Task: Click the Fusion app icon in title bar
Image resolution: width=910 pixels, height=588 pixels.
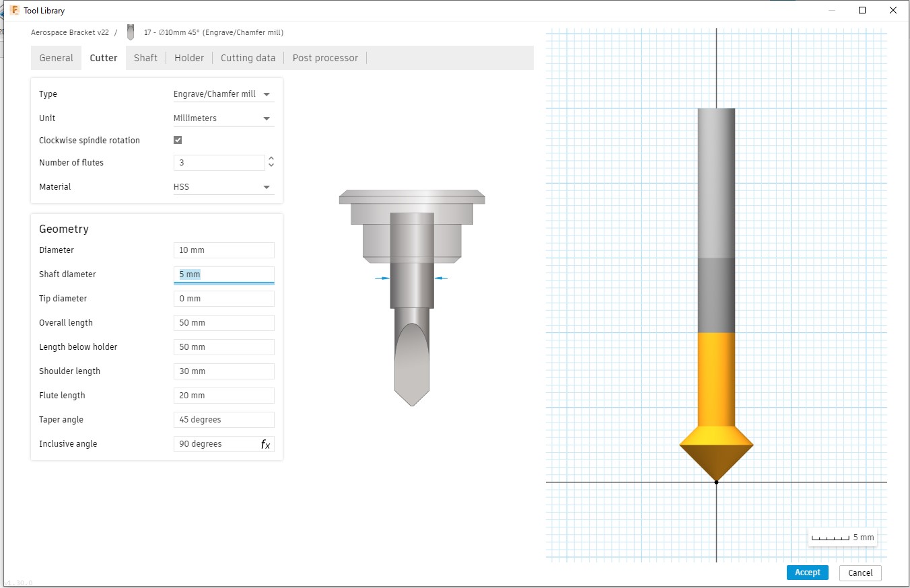Action: coord(14,11)
